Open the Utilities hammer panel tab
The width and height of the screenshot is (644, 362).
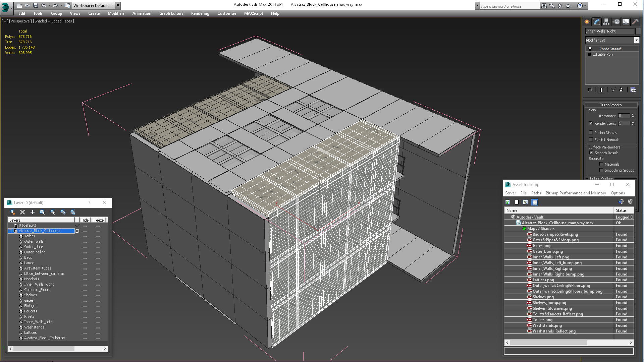pyautogui.click(x=635, y=22)
